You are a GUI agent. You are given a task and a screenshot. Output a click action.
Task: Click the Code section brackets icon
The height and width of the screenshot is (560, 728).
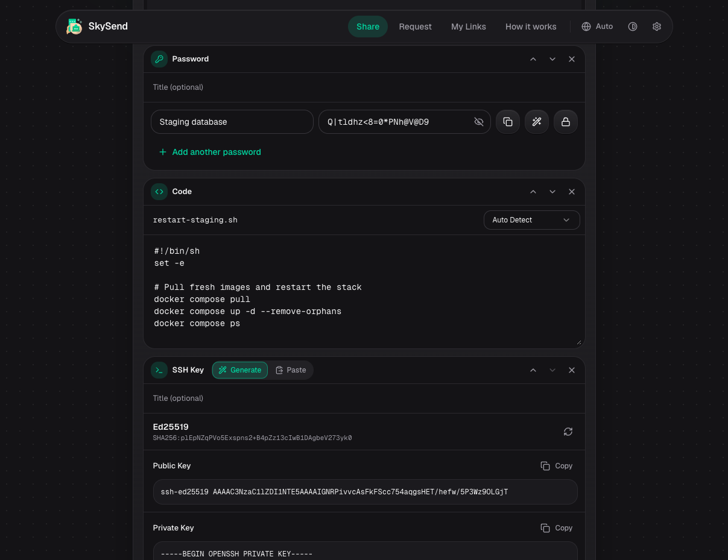tap(159, 192)
